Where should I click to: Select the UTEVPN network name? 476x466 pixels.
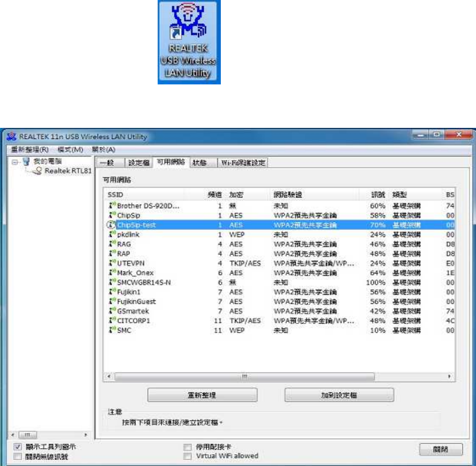click(131, 263)
